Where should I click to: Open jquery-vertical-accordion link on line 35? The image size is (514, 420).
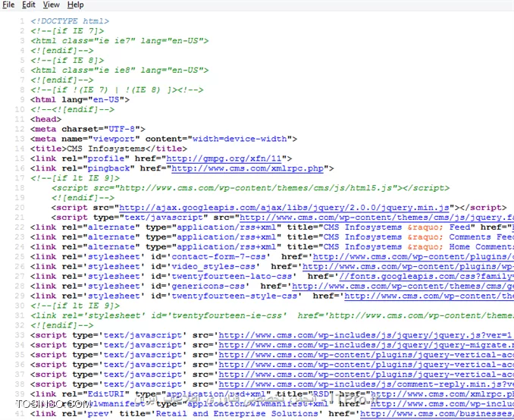tap(366, 355)
